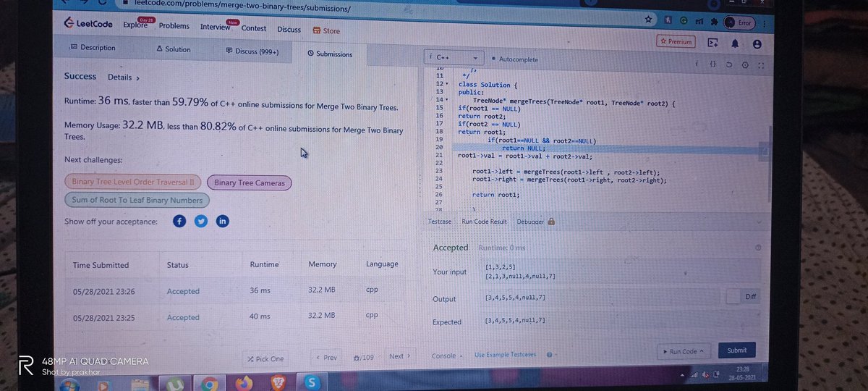This screenshot has width=868, height=391.
Task: Click the Premium button
Action: (x=676, y=42)
